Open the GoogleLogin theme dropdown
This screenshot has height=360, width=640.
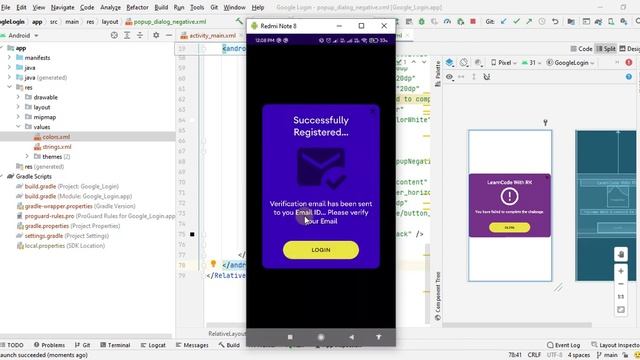570,62
